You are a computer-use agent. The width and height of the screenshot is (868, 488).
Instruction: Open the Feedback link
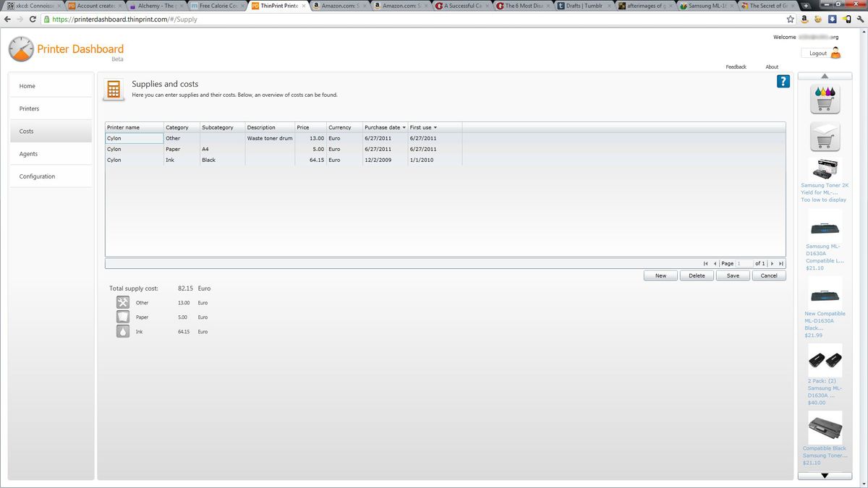pyautogui.click(x=736, y=67)
